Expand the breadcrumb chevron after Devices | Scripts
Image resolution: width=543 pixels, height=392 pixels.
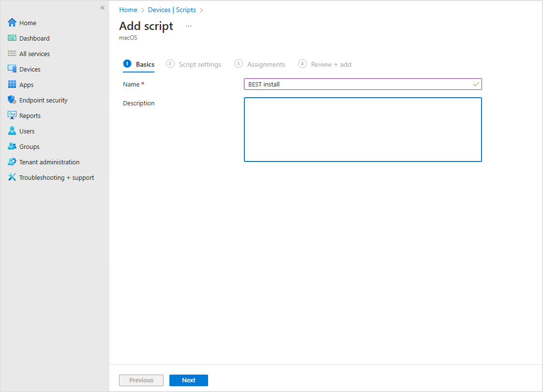[201, 10]
